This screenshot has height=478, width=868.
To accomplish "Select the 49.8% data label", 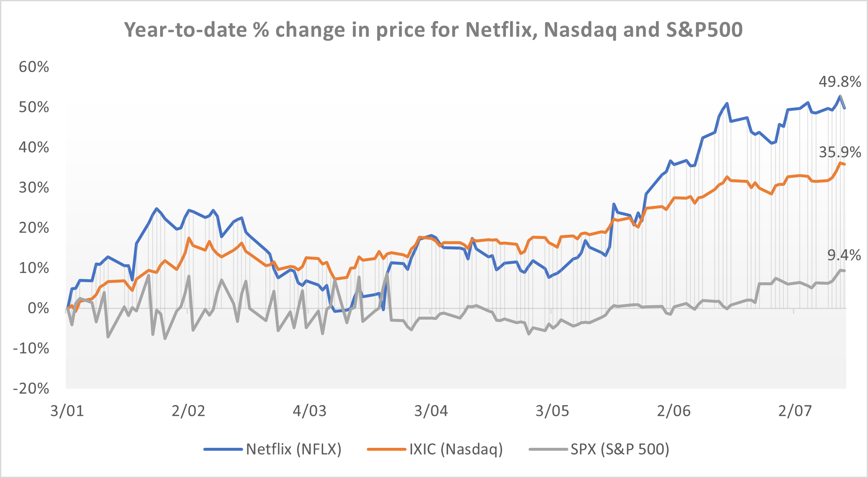I will 839,82.
